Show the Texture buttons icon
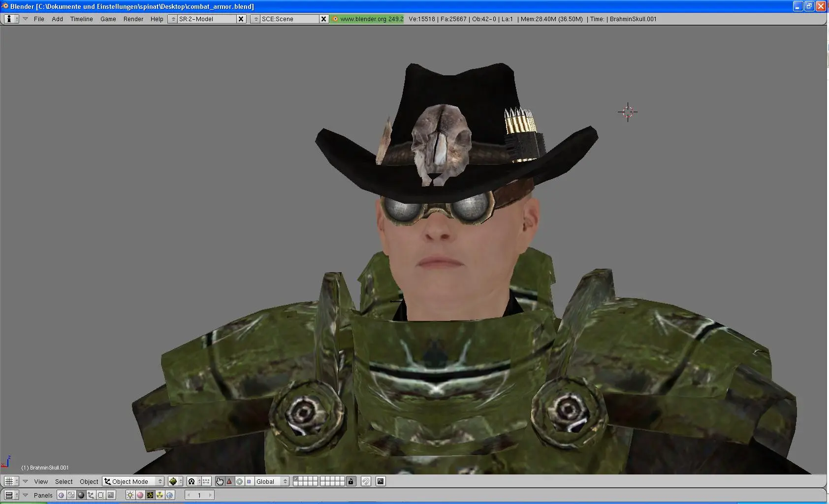 pyautogui.click(x=150, y=495)
